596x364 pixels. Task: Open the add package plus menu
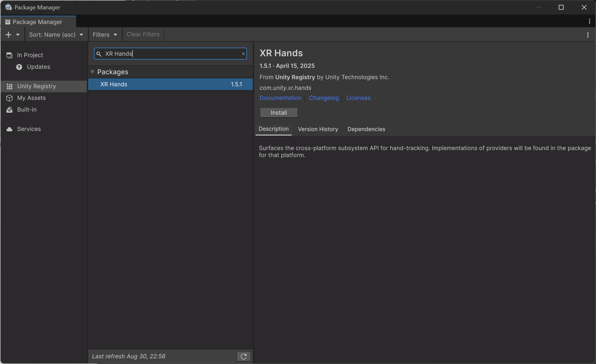click(13, 35)
